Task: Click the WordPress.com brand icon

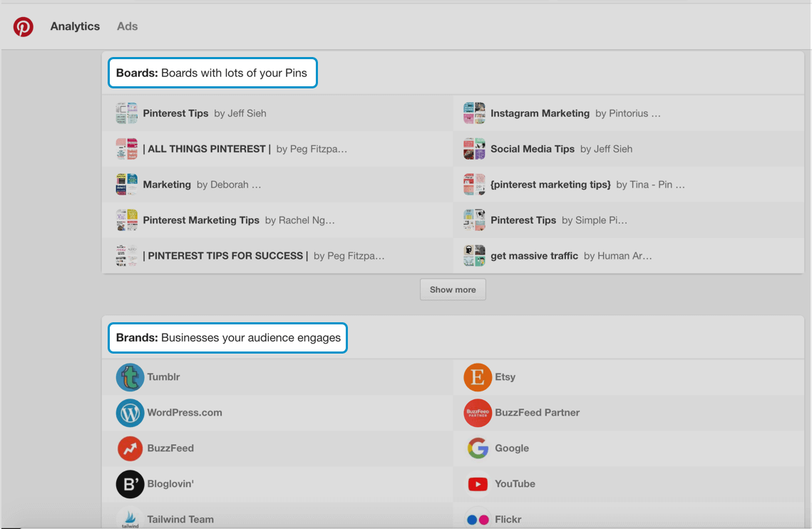Action: click(130, 413)
